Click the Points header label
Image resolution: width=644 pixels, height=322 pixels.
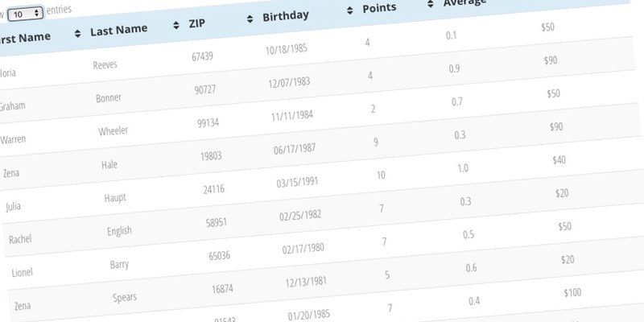(380, 8)
